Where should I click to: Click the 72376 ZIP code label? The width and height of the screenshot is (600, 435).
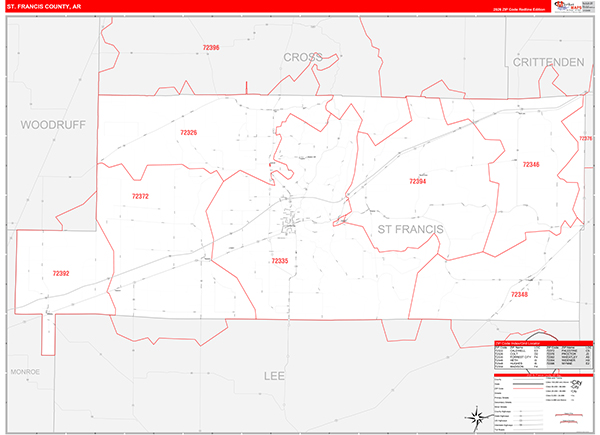tap(586, 138)
